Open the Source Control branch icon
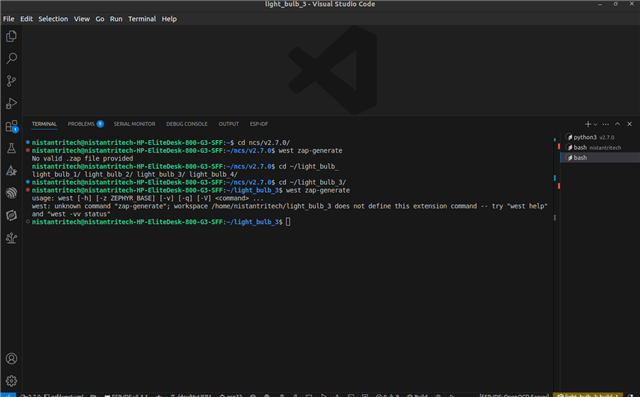The width and height of the screenshot is (640, 397). pyautogui.click(x=11, y=81)
